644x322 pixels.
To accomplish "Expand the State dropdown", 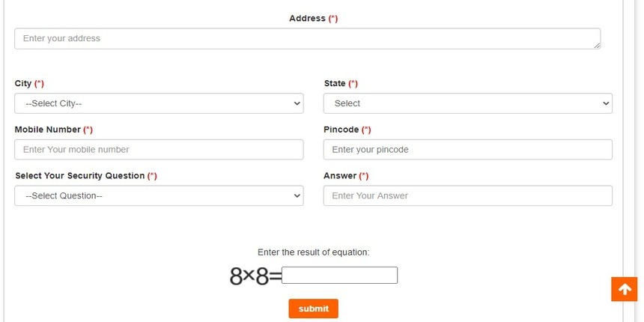I will [x=467, y=103].
